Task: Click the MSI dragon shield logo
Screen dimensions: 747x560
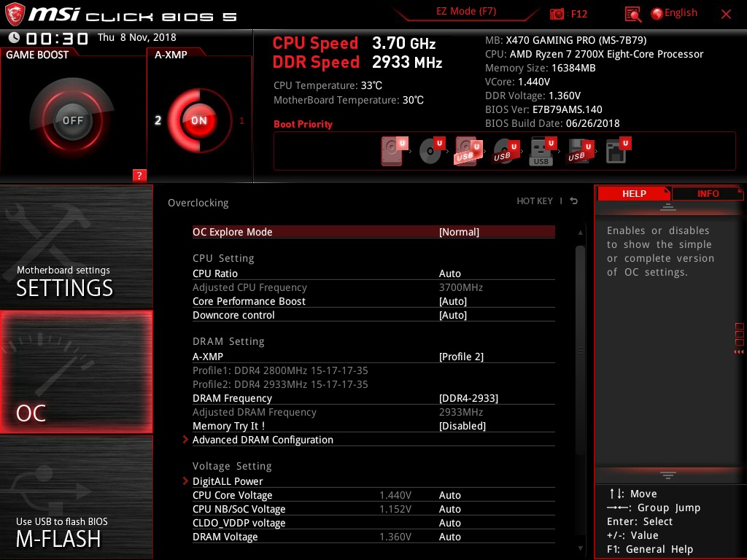Action: [15, 15]
